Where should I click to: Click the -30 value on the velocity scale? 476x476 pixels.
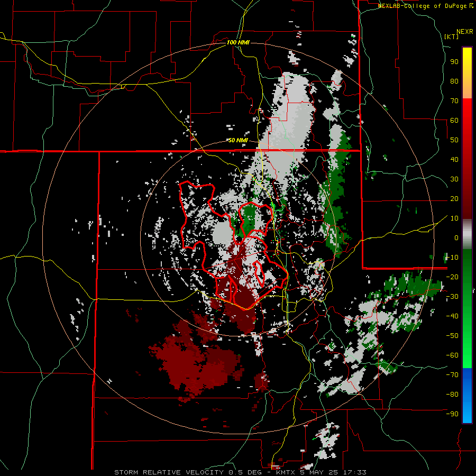coord(452,297)
